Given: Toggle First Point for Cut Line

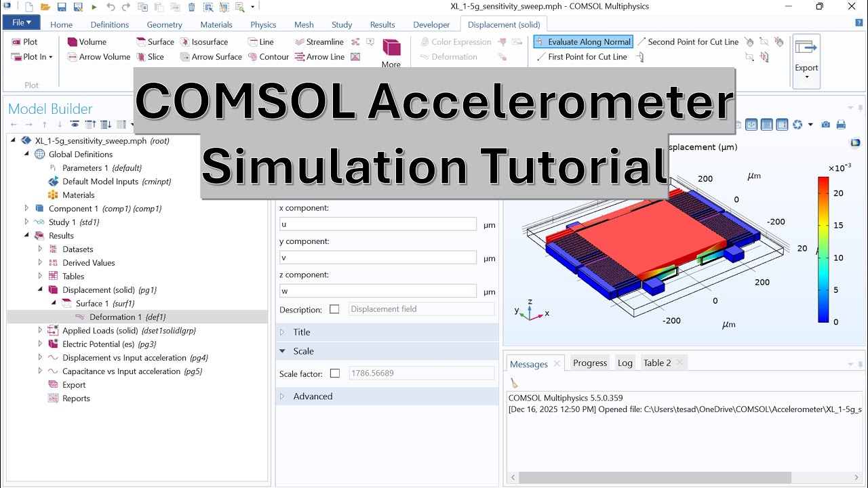Looking at the screenshot, I should point(581,57).
